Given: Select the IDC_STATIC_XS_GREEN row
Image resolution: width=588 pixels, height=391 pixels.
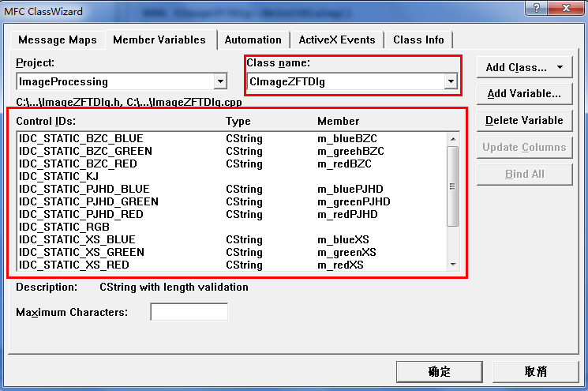Looking at the screenshot, I should coord(233,252).
